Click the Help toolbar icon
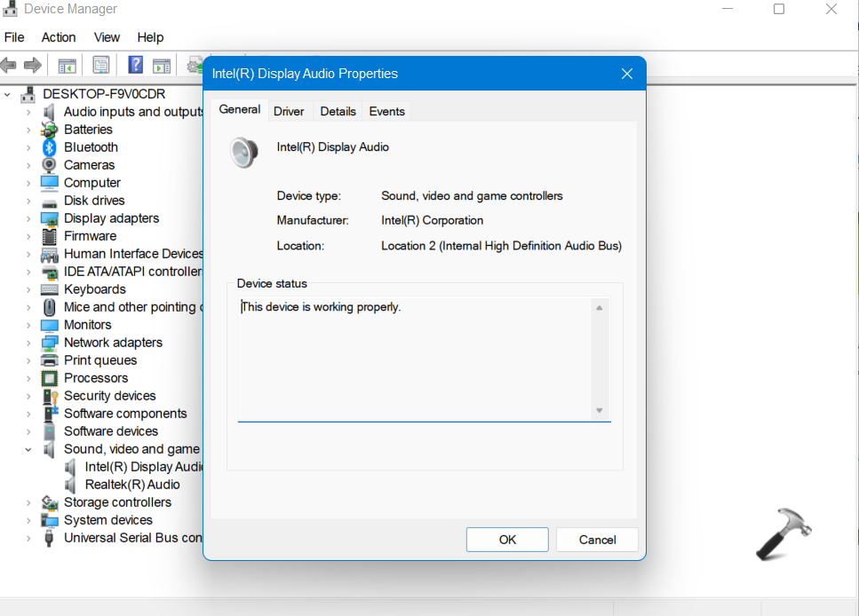Screen dimensions: 859x616 136,65
